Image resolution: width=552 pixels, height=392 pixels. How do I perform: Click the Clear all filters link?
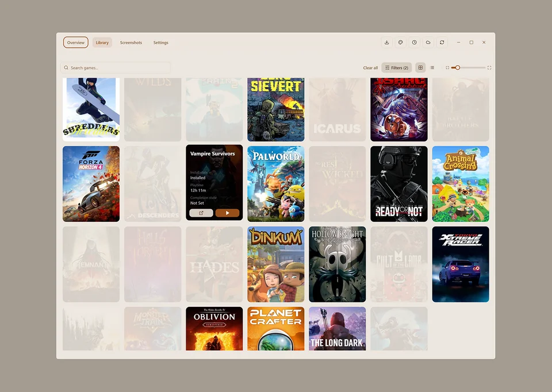pyautogui.click(x=370, y=68)
